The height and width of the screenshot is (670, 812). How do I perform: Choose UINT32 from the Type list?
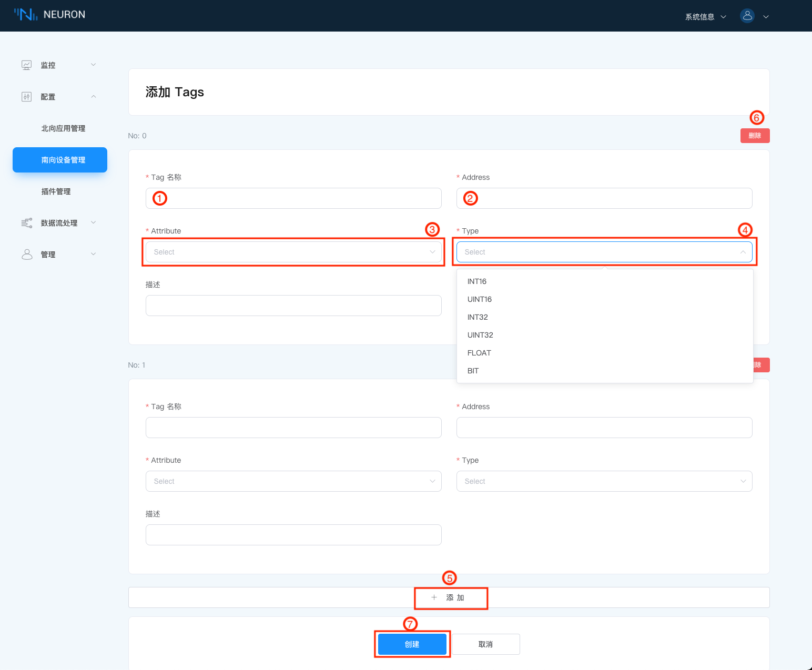point(605,335)
